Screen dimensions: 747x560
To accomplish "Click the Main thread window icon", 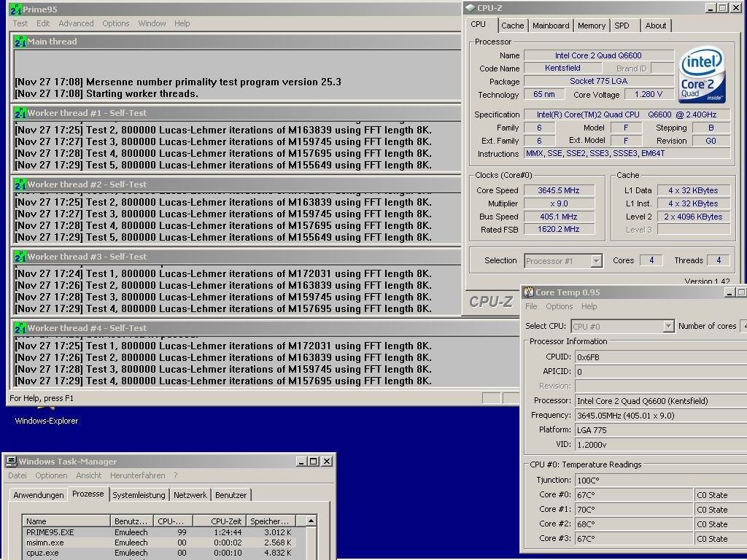I will point(20,42).
